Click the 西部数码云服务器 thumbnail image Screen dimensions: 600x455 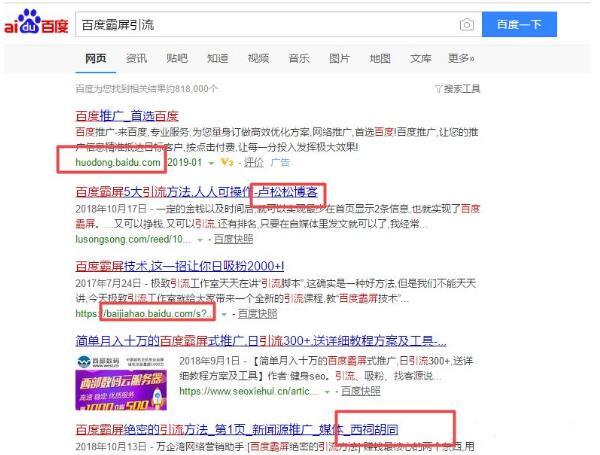(x=121, y=383)
